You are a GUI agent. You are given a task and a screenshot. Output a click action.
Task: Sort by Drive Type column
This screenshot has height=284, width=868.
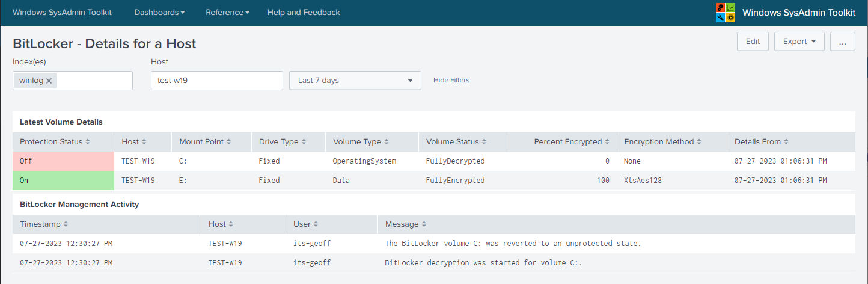coord(283,142)
